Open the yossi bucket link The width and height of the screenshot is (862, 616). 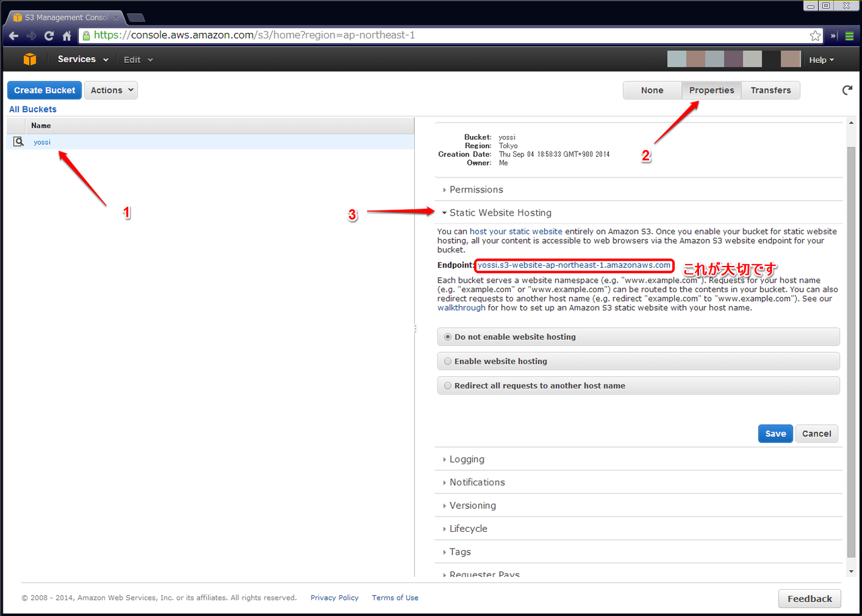click(42, 141)
